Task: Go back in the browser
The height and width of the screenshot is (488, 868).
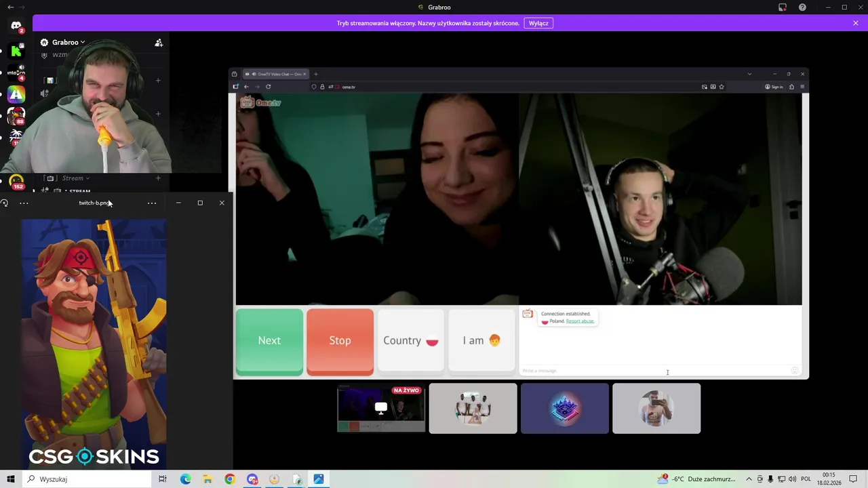Action: [x=246, y=87]
